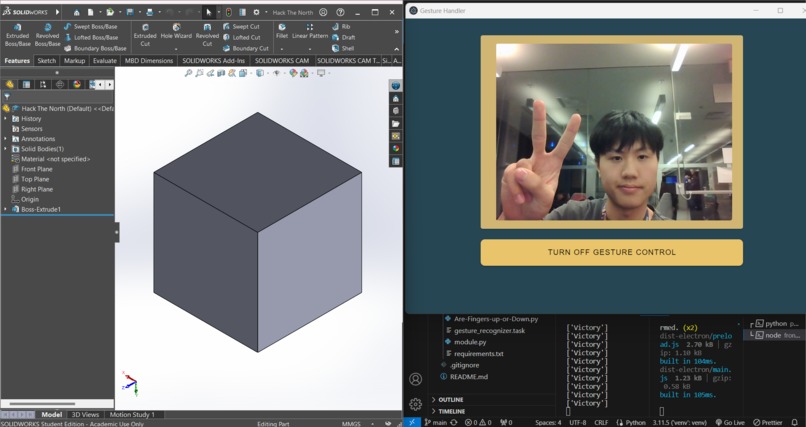Screen dimensions: 806x427
Task: Create a New document in SolidWorks
Action: tap(90, 12)
